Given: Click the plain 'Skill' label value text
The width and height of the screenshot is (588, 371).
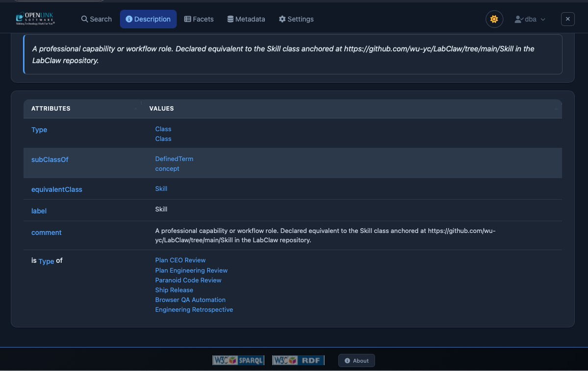Looking at the screenshot, I should 161,209.
